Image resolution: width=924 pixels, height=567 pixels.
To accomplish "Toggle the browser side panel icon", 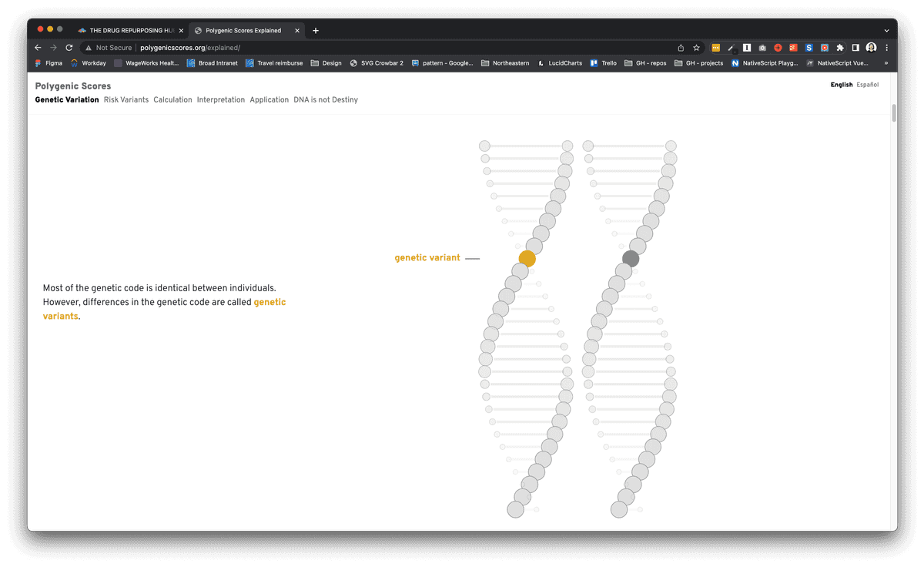I will coord(855,48).
